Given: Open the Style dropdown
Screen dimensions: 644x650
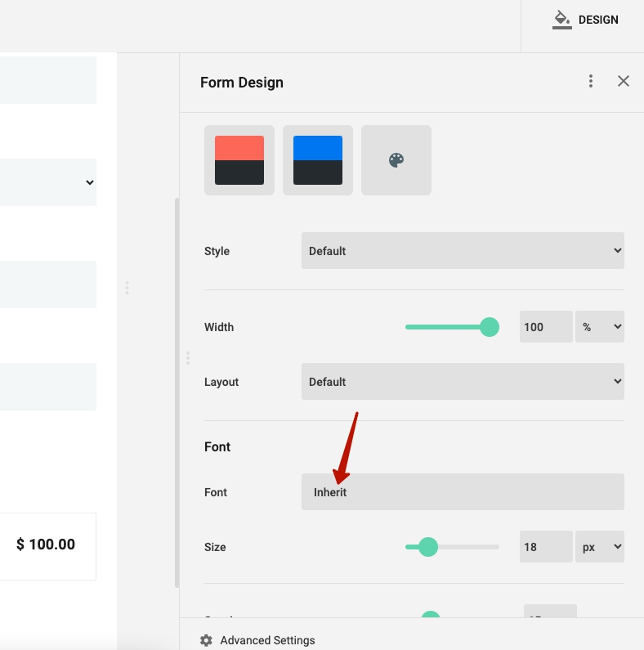Looking at the screenshot, I should [x=463, y=251].
